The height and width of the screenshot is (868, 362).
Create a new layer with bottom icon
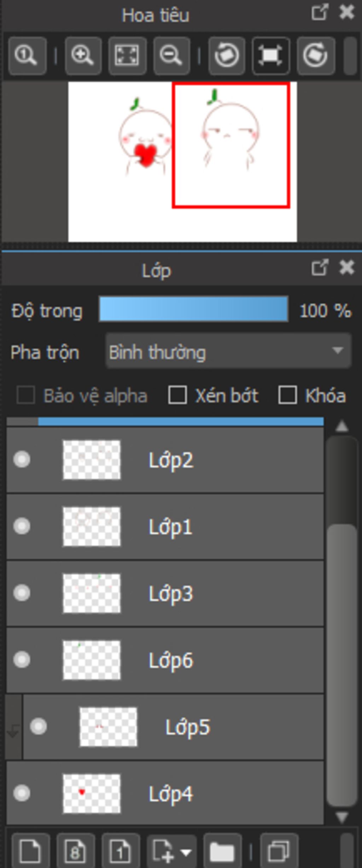point(30,851)
